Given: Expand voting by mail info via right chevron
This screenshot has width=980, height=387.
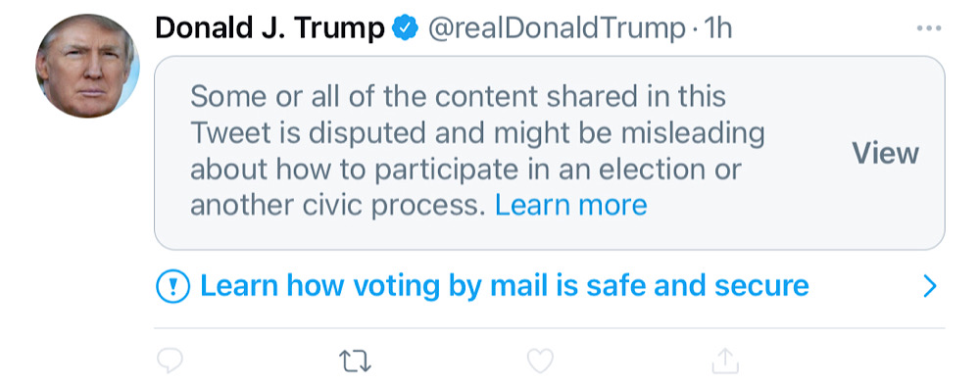Looking at the screenshot, I should (930, 286).
